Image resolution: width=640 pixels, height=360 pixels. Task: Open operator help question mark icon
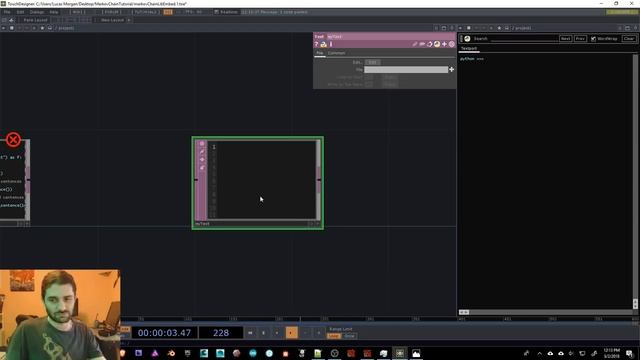pos(316,44)
